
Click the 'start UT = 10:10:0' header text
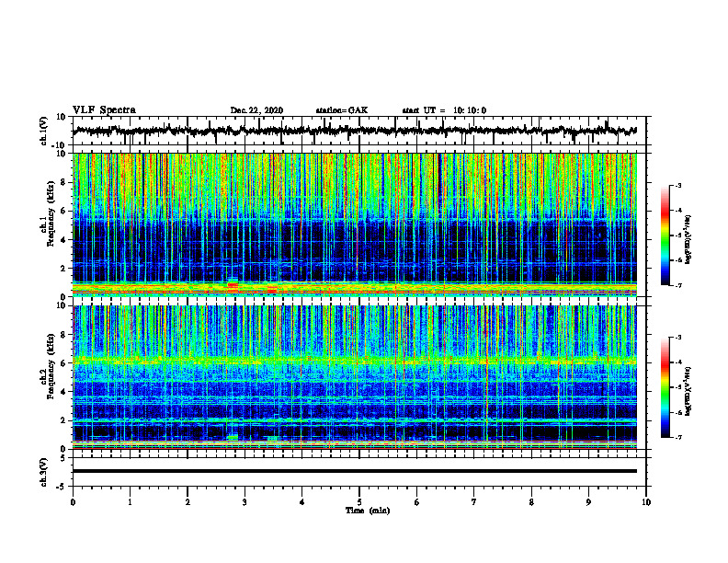click(x=444, y=110)
